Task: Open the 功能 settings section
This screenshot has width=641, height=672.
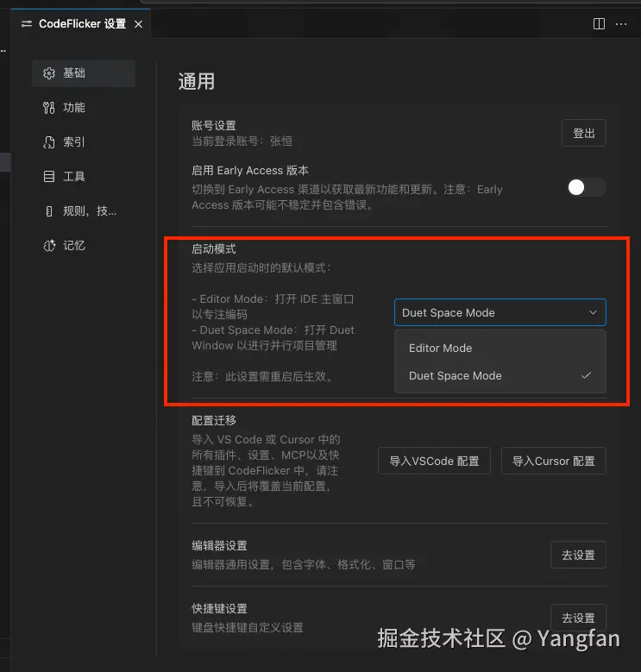Action: [84, 108]
